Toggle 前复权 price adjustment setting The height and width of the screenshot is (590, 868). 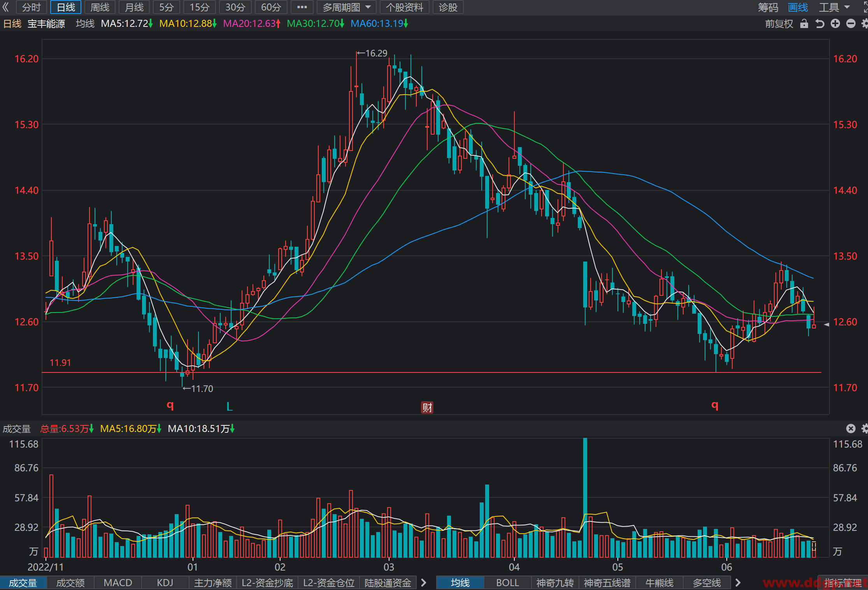pyautogui.click(x=779, y=24)
